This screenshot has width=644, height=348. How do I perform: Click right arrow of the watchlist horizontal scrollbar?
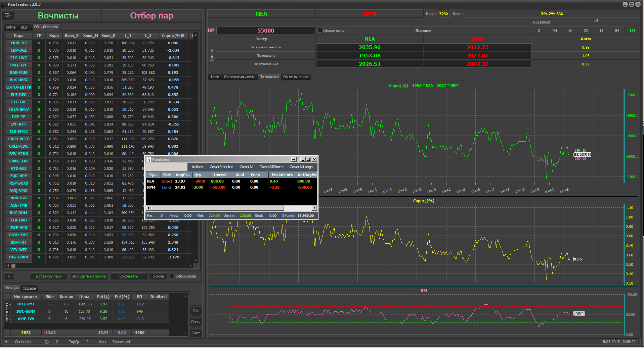click(190, 265)
